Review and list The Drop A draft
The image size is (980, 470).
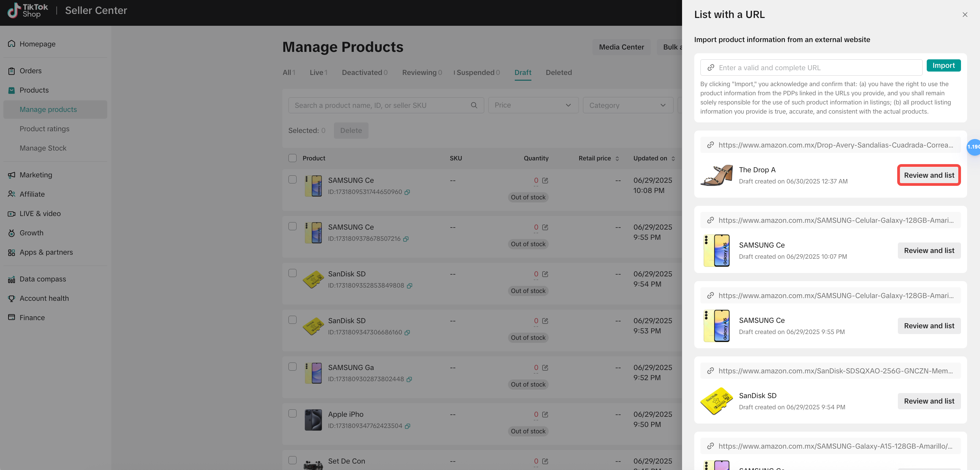pos(929,175)
